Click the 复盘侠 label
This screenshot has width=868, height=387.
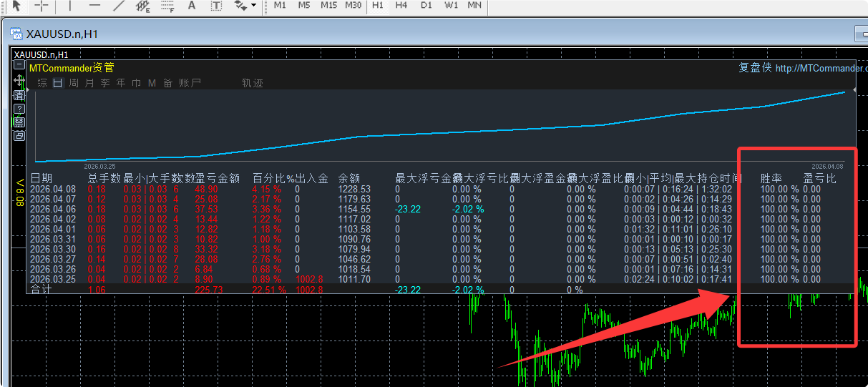pos(755,67)
